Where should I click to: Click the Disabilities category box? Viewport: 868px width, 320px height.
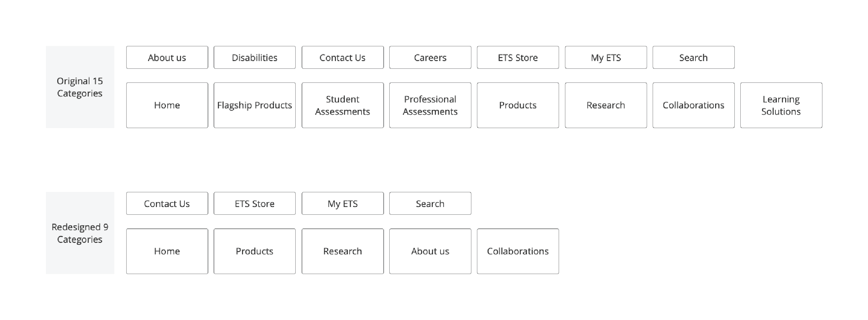point(255,58)
